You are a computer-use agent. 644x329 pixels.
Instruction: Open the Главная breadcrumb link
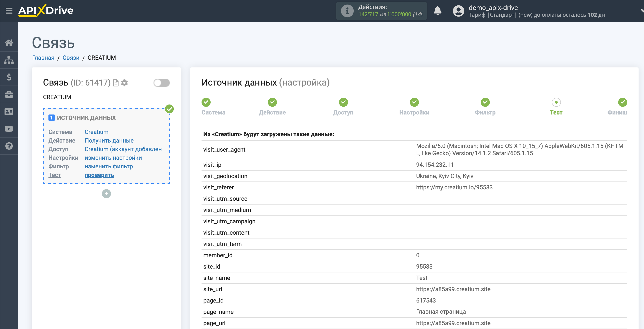(43, 58)
